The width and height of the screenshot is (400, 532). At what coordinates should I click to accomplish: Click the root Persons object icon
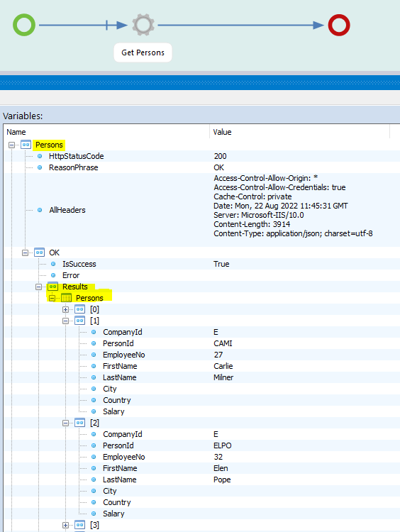point(26,145)
